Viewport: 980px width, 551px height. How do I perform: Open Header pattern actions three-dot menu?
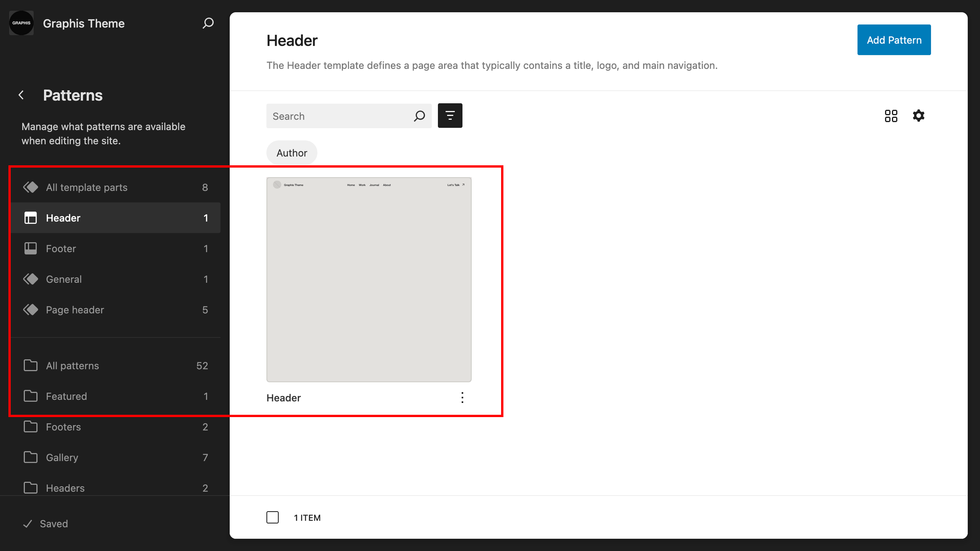462,398
